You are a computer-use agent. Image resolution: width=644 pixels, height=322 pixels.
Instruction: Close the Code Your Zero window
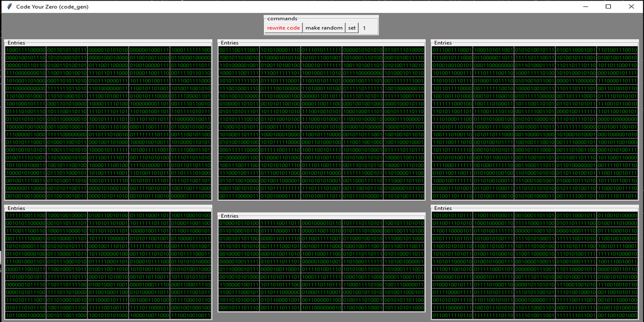632,6
